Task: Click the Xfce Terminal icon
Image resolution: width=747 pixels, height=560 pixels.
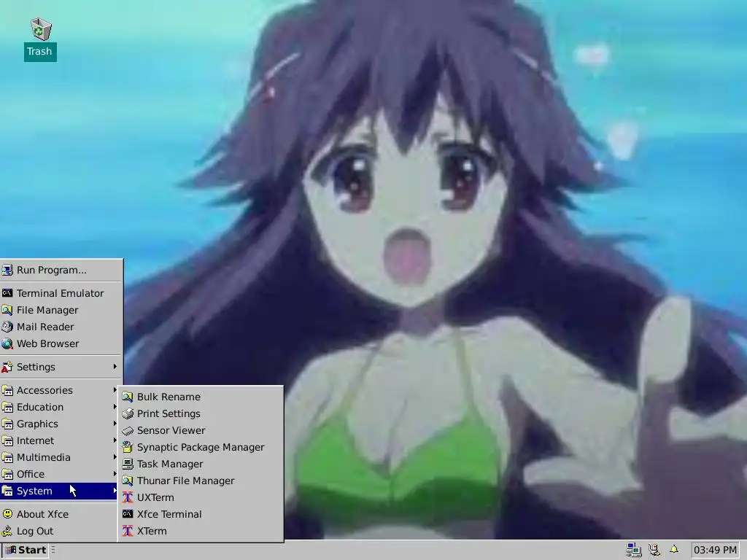Action: 127,514
